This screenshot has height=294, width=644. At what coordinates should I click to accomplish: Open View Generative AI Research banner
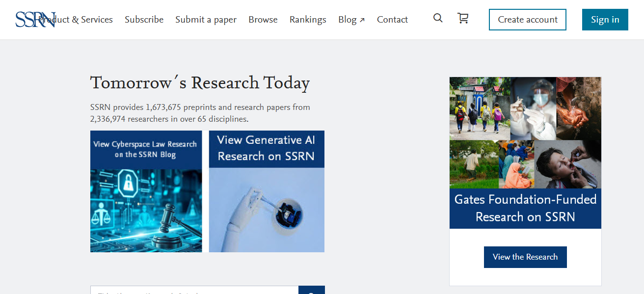[267, 191]
